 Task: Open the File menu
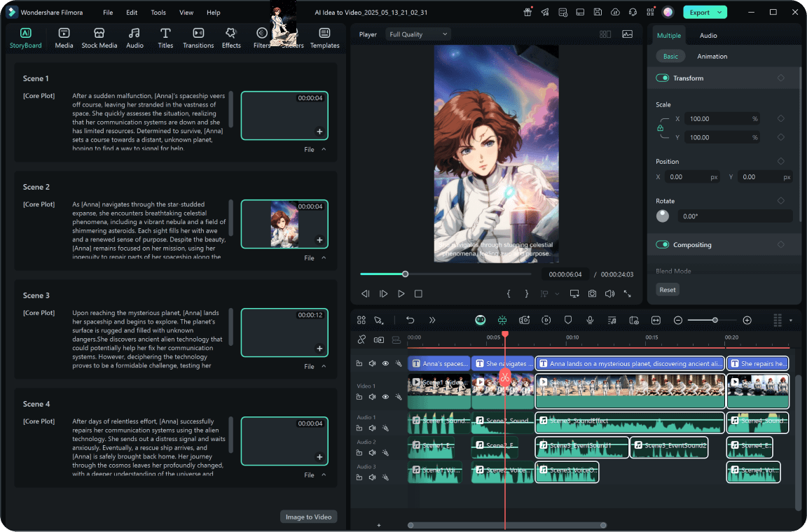[108, 13]
